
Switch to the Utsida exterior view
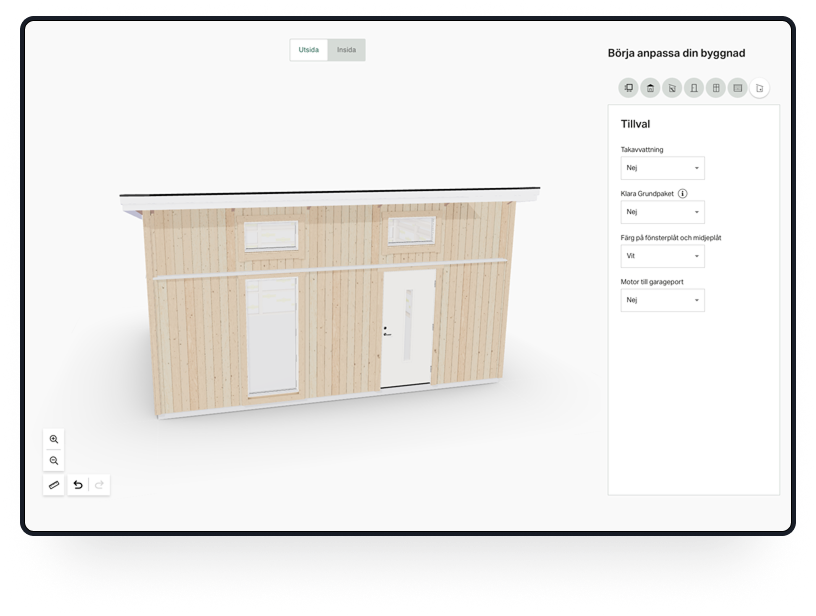click(309, 50)
